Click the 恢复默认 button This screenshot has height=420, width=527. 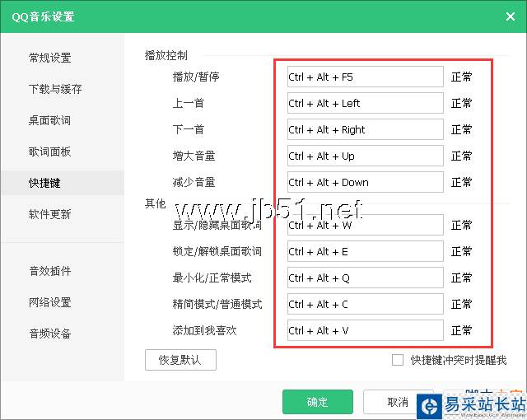click(x=180, y=360)
